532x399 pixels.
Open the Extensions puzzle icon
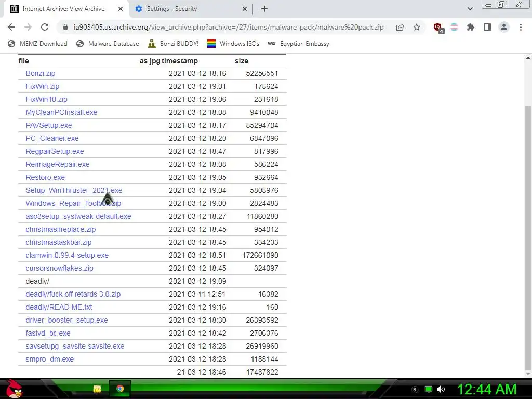(x=471, y=27)
